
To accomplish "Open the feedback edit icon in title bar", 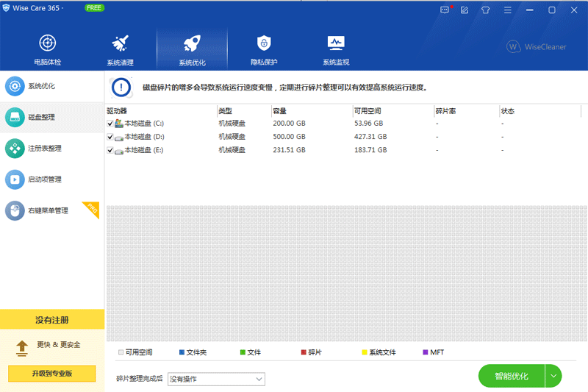I will (464, 10).
